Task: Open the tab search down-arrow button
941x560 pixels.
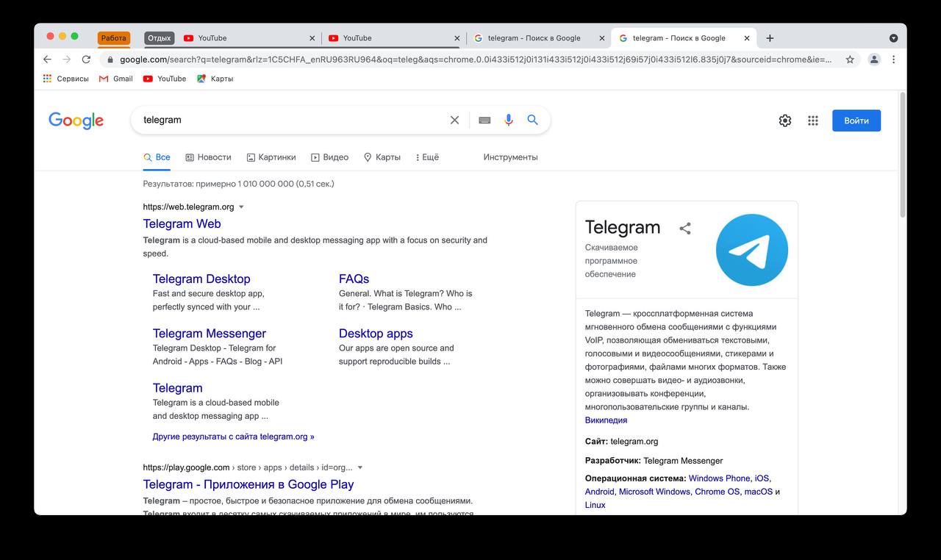Action: [x=893, y=38]
